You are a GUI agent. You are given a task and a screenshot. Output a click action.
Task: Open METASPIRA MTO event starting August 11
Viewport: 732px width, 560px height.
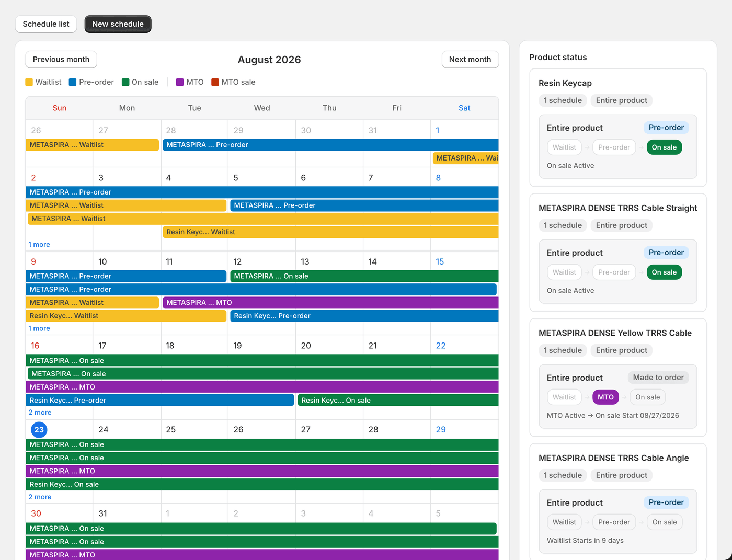[330, 303]
